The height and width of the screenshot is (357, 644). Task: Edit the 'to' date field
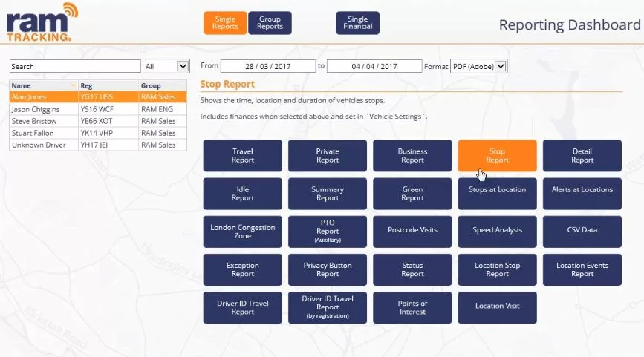point(374,66)
